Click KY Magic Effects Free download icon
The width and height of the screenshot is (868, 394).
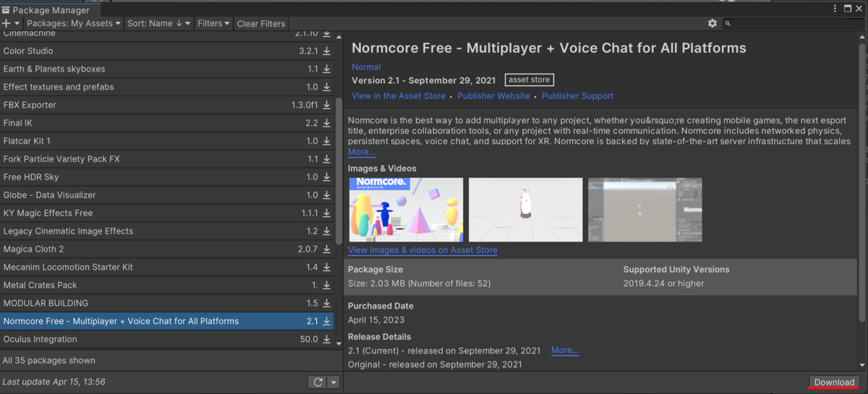tap(327, 213)
